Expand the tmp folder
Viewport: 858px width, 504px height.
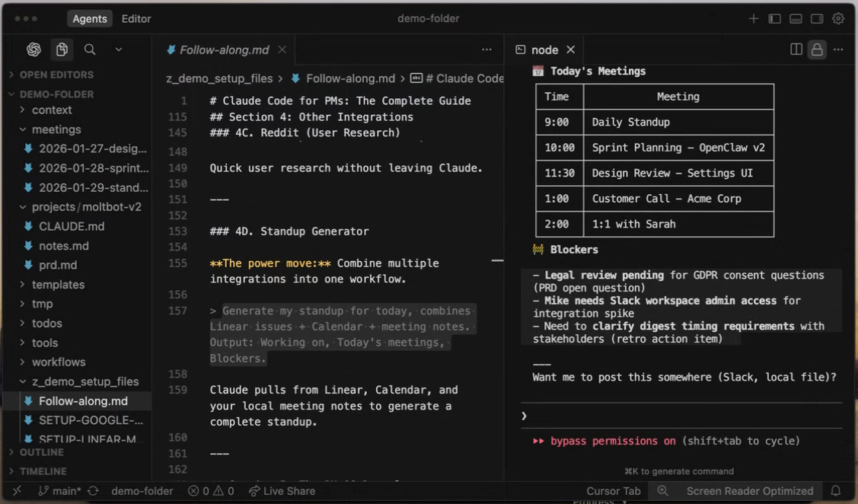(42, 305)
